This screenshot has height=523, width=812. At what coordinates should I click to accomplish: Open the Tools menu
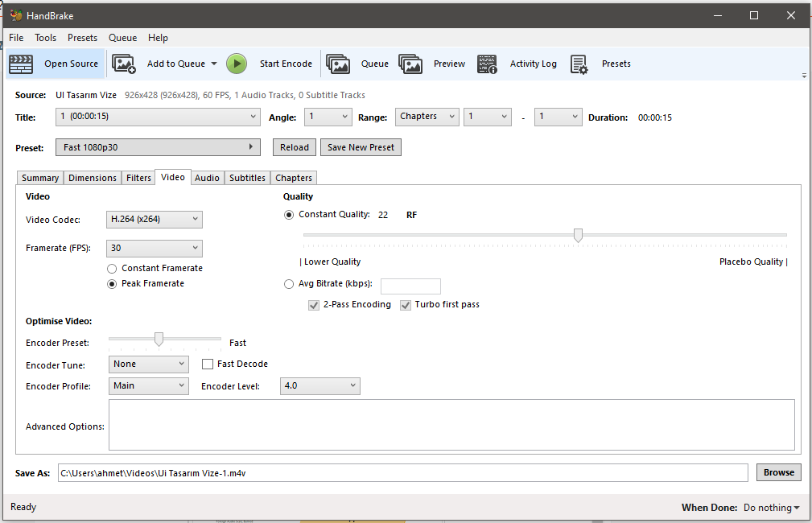[x=46, y=38]
